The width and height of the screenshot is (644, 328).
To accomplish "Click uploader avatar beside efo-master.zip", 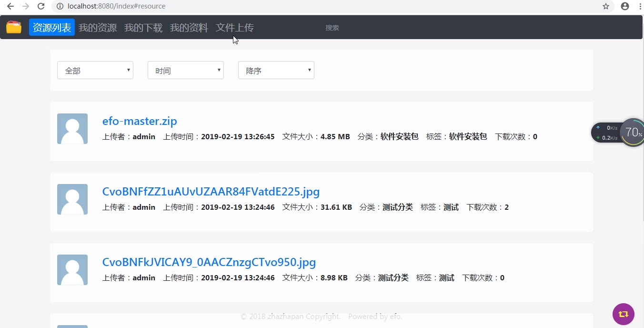I will pyautogui.click(x=72, y=129).
